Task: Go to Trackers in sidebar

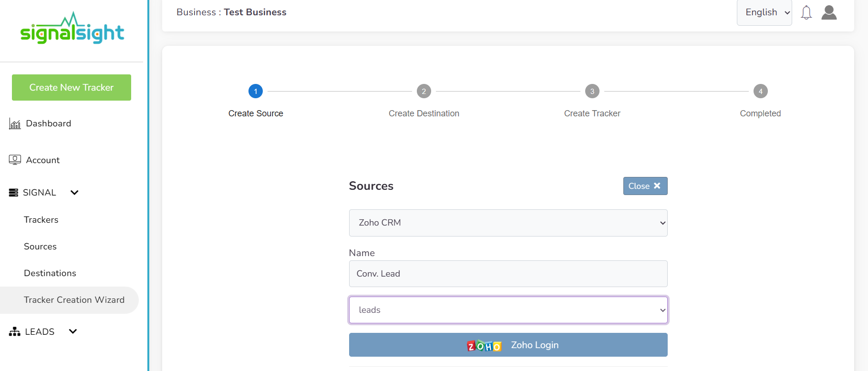Action: [41, 220]
